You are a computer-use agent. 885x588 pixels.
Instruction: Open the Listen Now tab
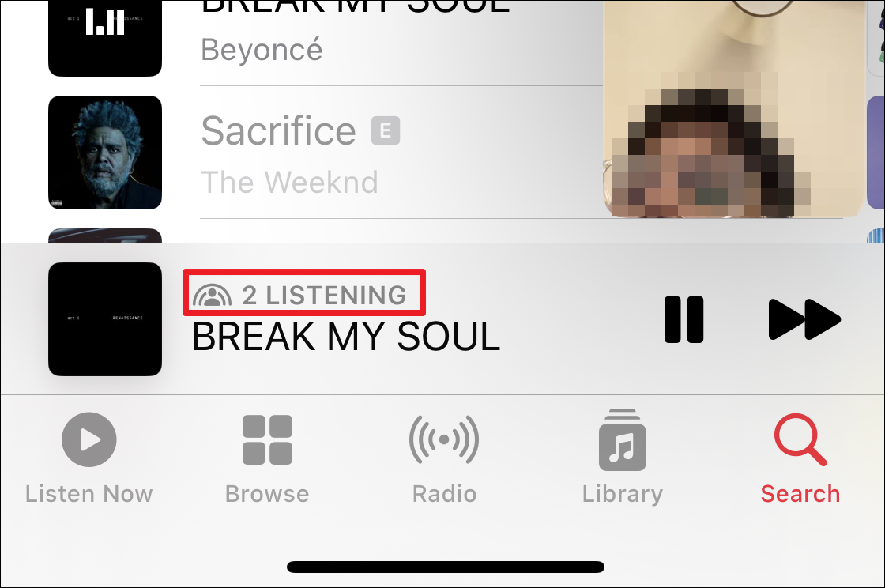(x=89, y=458)
